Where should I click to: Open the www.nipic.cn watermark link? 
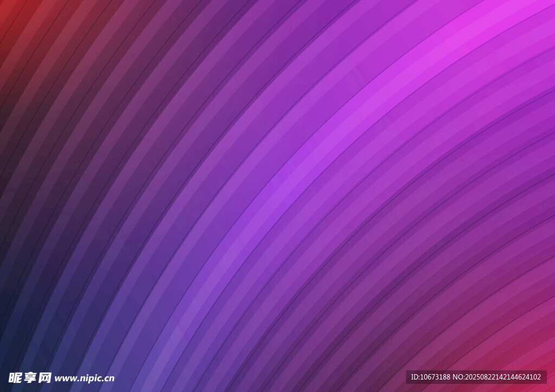tap(85, 378)
